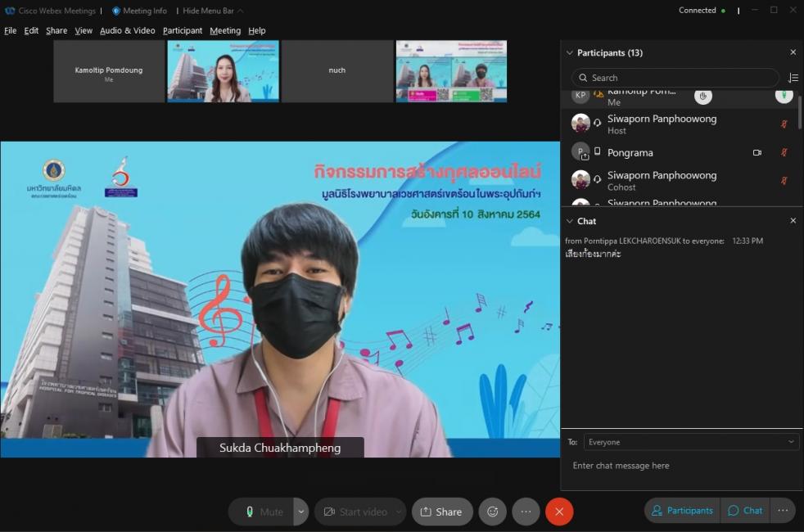Select the nuch video tile
The image size is (804, 532).
click(337, 71)
